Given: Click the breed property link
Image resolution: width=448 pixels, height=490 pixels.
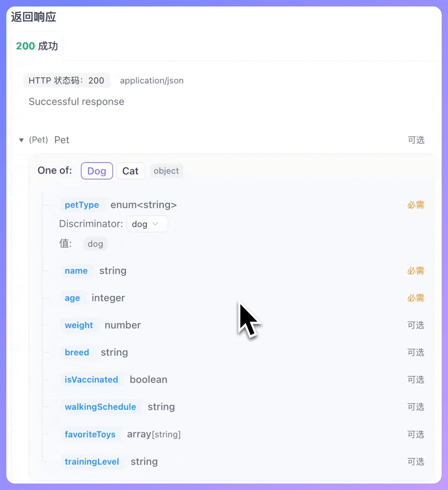Looking at the screenshot, I should [77, 353].
